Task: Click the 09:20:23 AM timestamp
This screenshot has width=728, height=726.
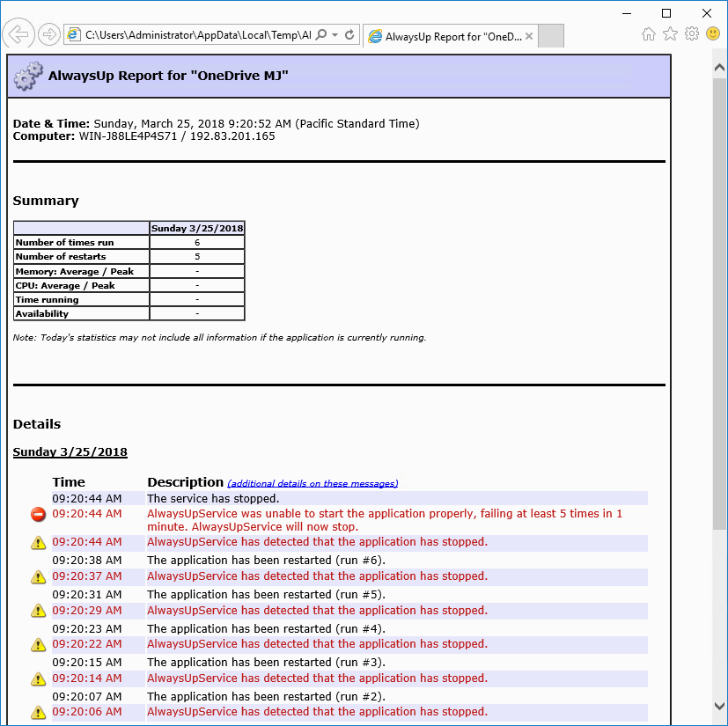Action: pos(87,629)
